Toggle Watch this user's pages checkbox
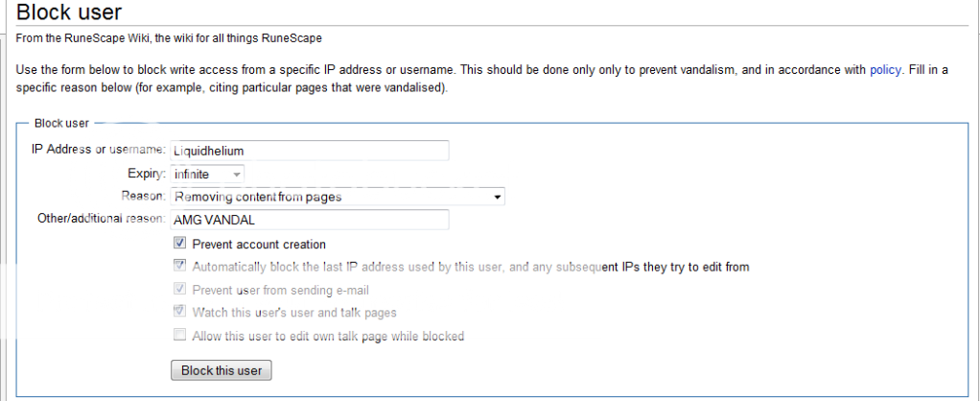 click(x=179, y=313)
